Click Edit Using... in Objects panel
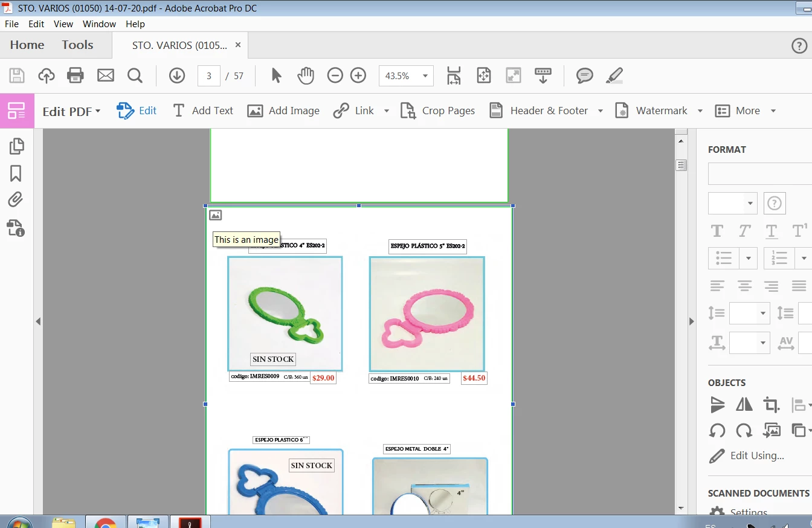The image size is (812, 528). click(747, 456)
